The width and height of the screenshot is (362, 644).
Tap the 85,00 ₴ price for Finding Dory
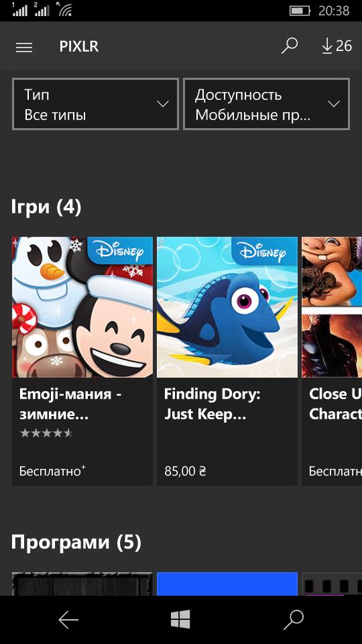click(185, 471)
